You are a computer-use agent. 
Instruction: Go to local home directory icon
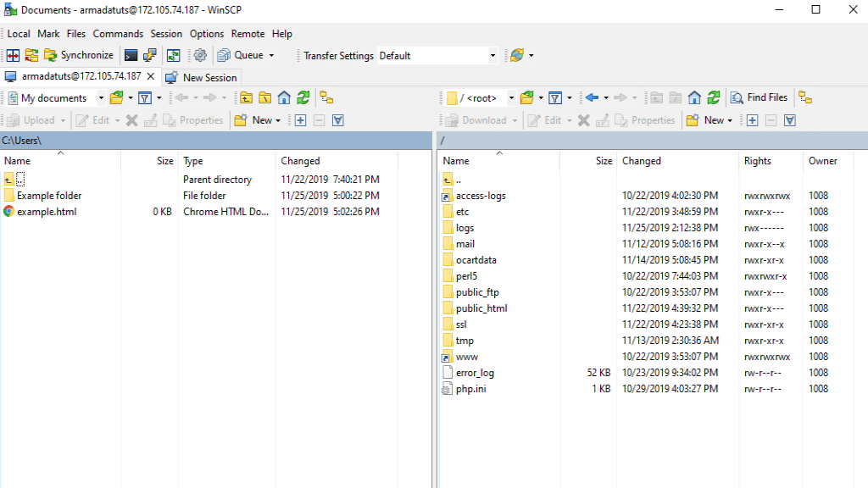tap(284, 98)
